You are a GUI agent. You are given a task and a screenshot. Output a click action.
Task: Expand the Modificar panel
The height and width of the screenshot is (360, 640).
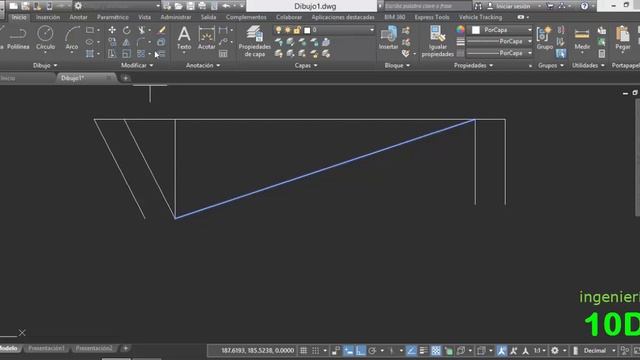[137, 65]
